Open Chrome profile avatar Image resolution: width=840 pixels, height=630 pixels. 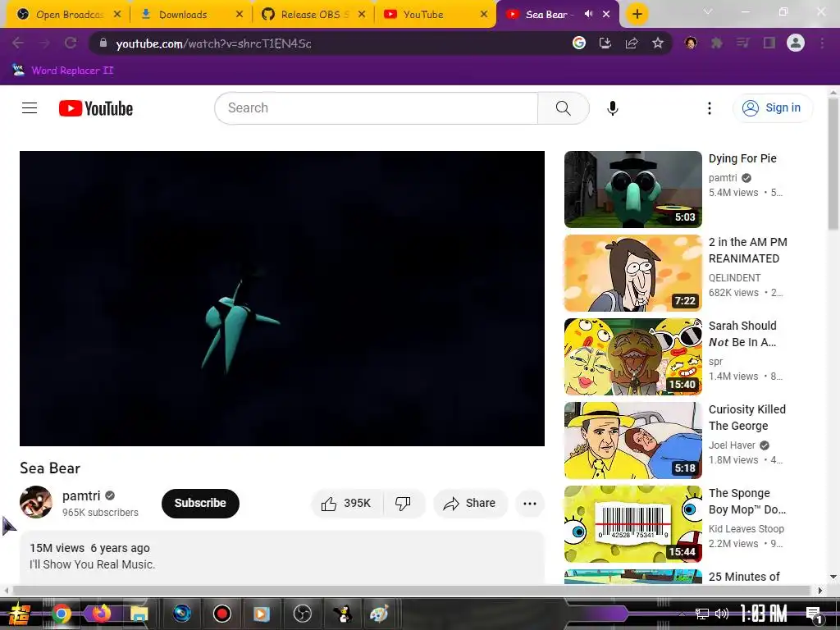(x=796, y=43)
